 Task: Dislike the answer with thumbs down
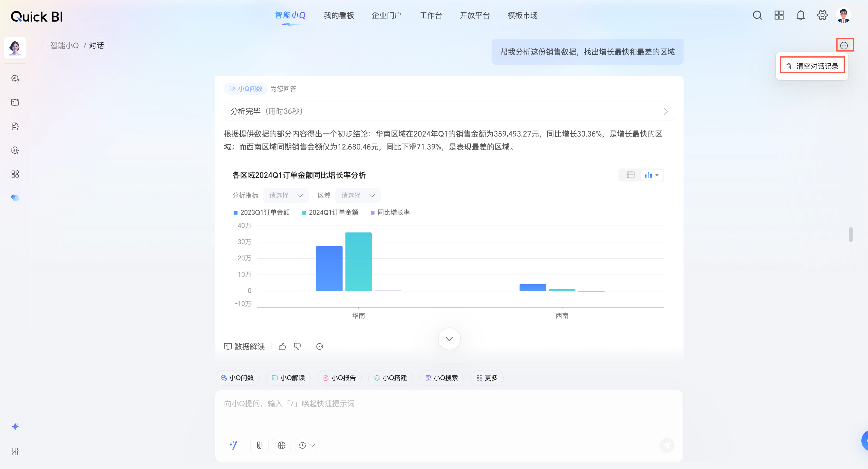coord(297,346)
